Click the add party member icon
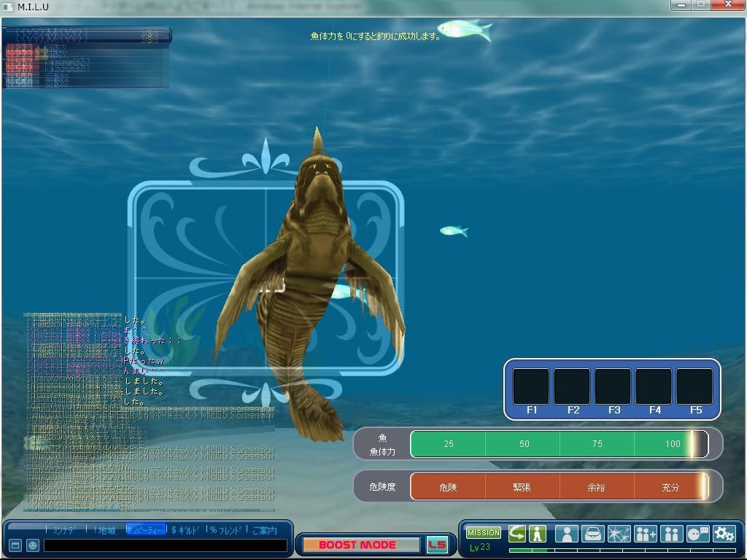 (x=646, y=534)
